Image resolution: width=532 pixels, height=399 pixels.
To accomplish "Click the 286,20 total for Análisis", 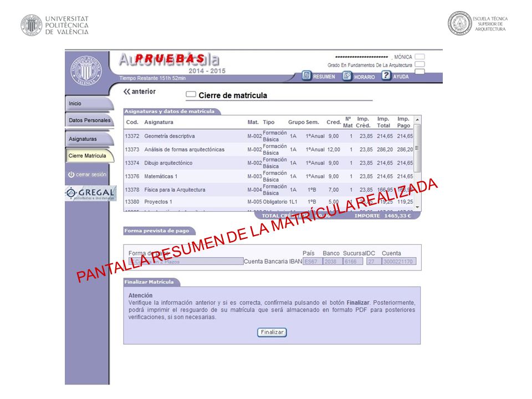I will [385, 149].
